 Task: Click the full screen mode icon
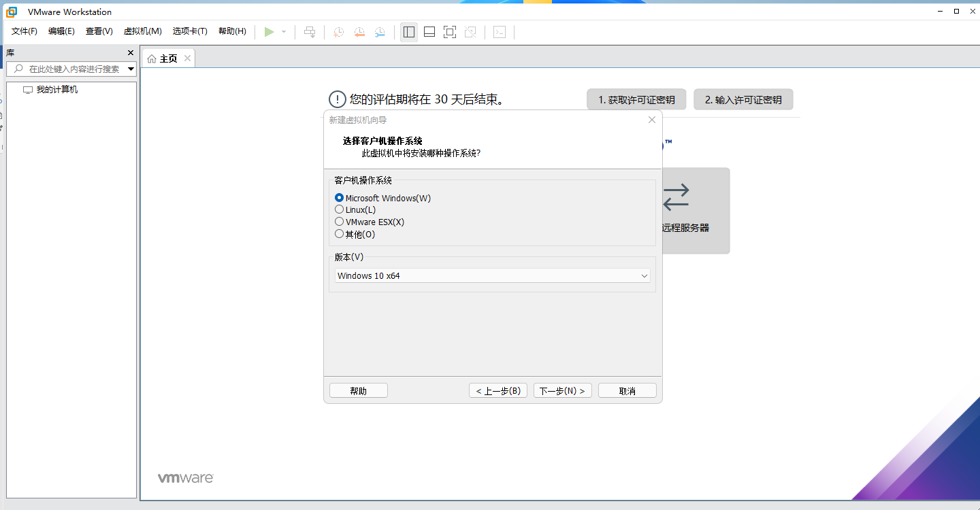click(450, 32)
